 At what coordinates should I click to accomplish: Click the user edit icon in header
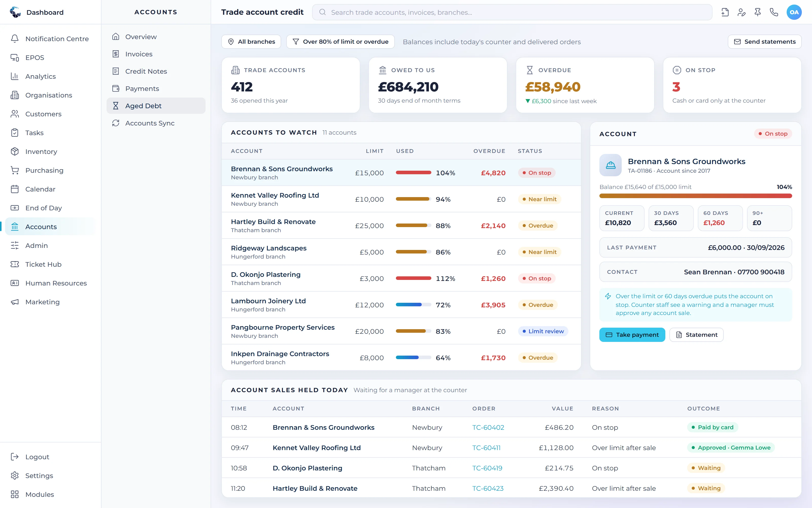click(x=741, y=12)
